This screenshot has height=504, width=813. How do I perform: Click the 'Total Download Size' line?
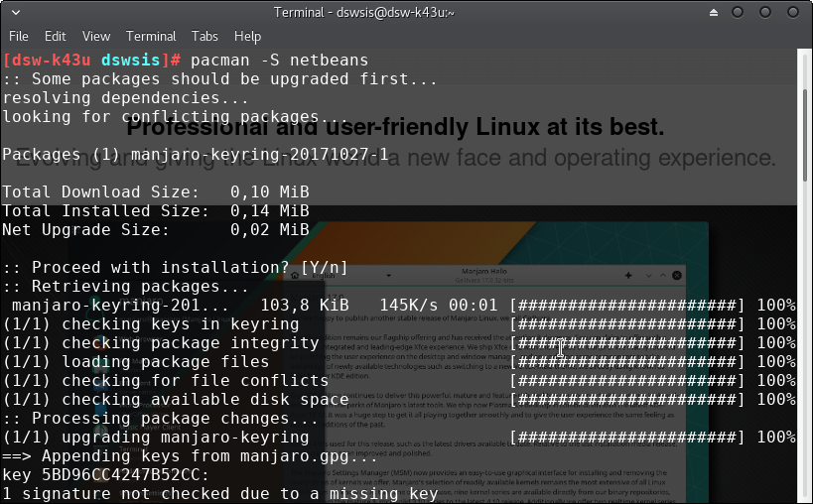155,191
